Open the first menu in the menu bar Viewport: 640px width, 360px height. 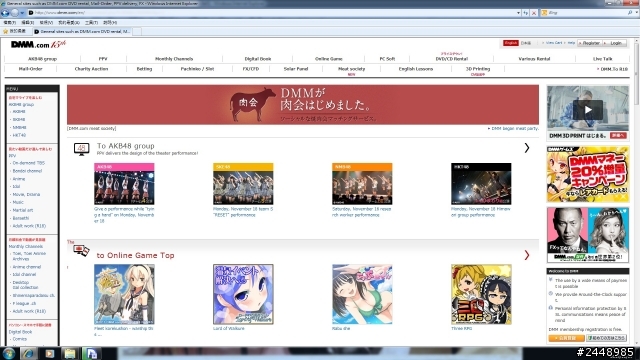tap(10, 22)
